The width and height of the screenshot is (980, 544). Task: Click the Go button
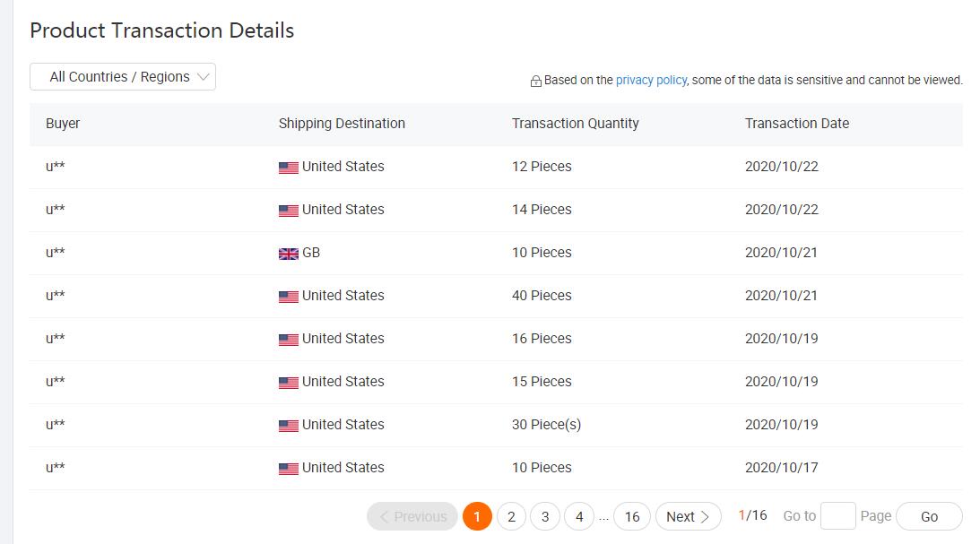(929, 516)
